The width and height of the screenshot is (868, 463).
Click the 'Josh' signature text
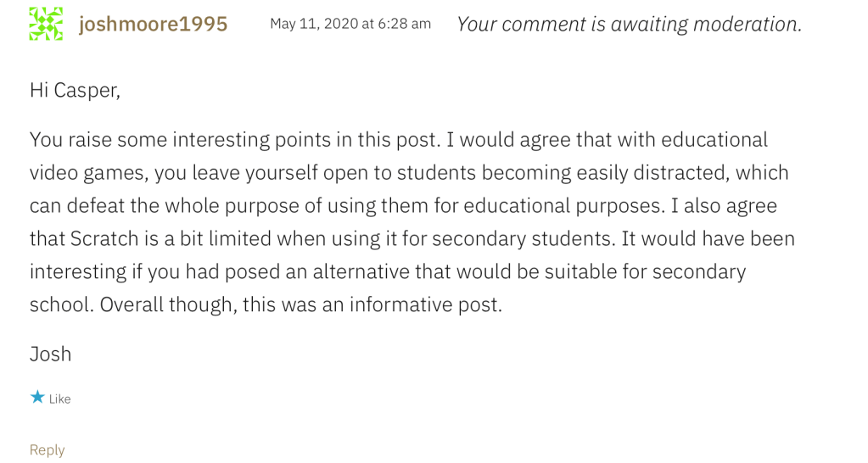pos(50,354)
